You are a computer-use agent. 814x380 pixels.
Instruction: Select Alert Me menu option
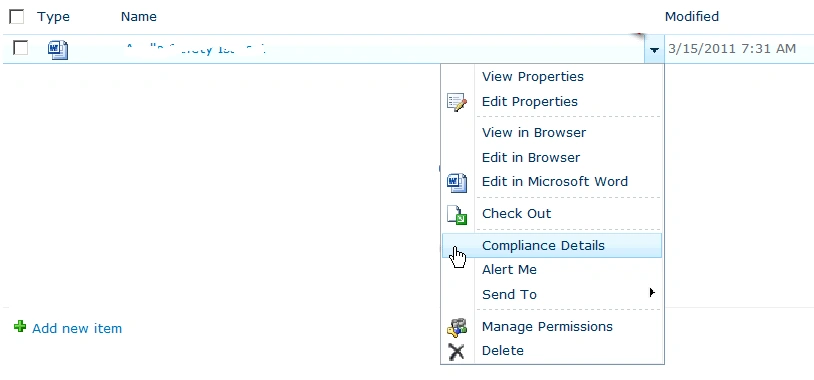[509, 270]
